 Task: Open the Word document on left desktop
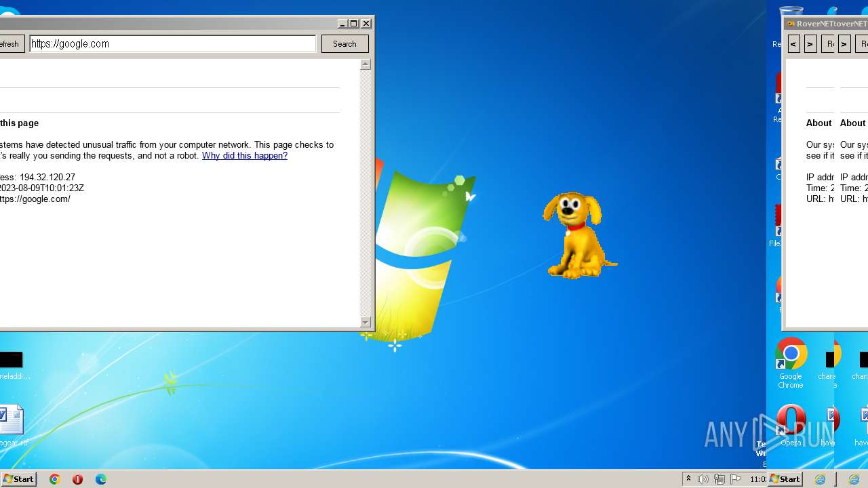tap(12, 425)
